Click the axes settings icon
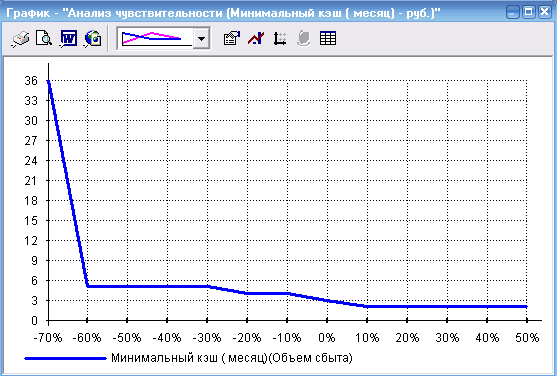 [280, 38]
